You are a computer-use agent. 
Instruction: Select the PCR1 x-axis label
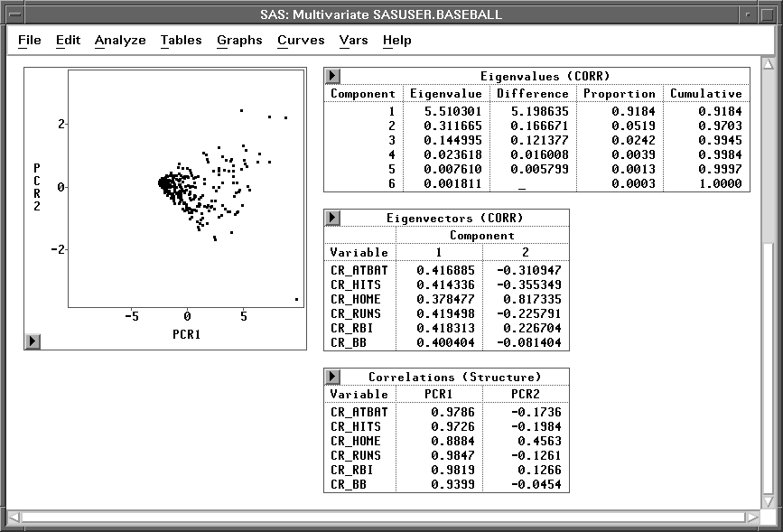[x=187, y=333]
